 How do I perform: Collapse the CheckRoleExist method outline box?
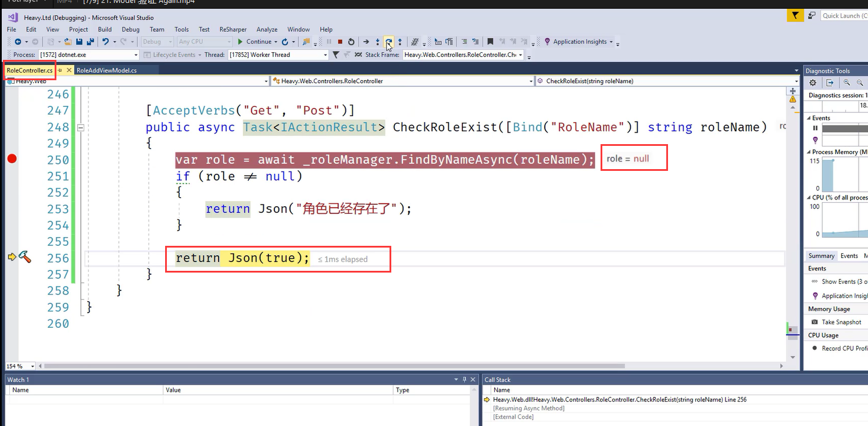81,127
